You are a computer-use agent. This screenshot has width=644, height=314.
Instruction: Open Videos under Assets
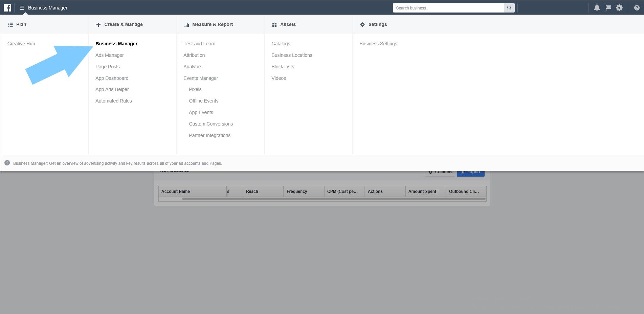[x=279, y=78]
